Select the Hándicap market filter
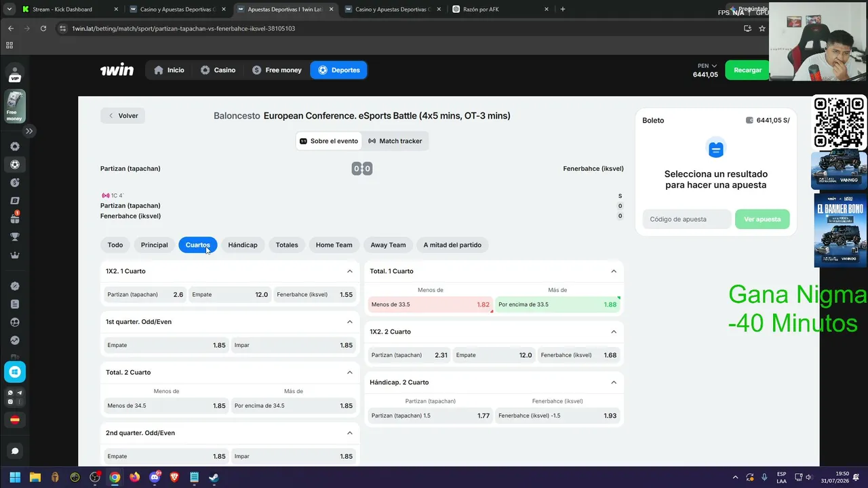 (243, 245)
